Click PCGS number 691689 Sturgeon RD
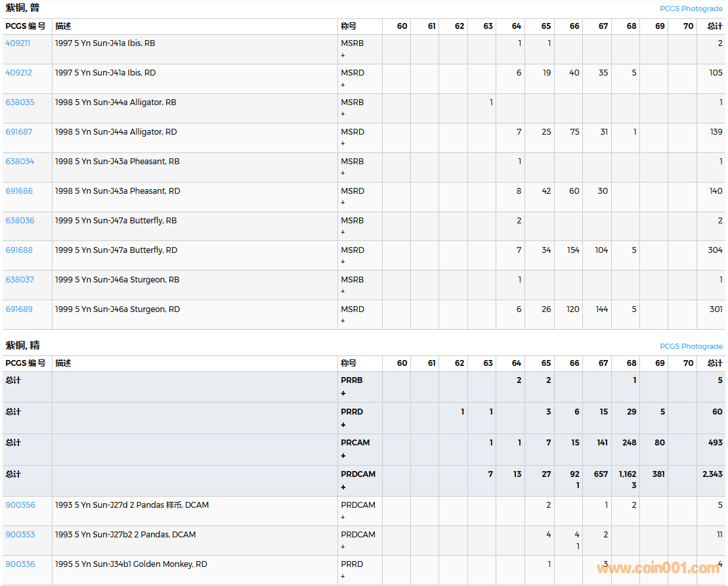This screenshot has height=586, width=728. tap(18, 309)
